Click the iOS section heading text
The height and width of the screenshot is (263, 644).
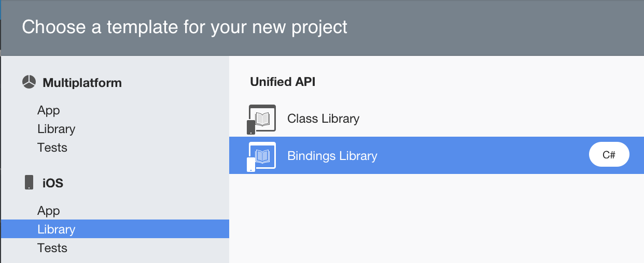pos(53,183)
